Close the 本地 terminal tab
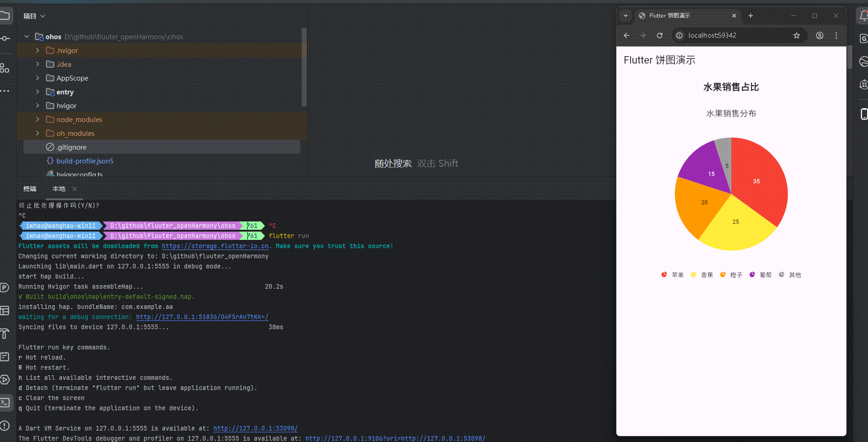The height and width of the screenshot is (442, 868). (x=75, y=189)
